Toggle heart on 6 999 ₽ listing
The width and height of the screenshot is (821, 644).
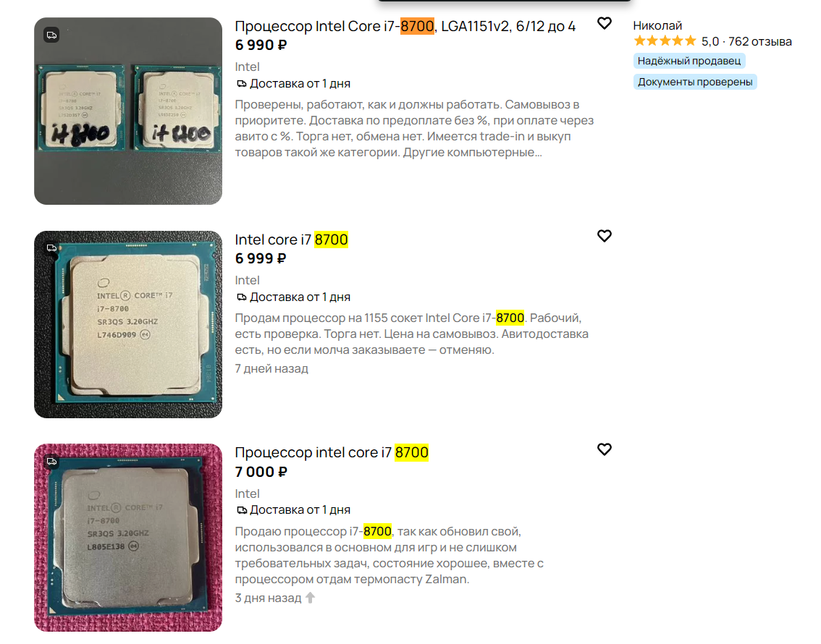click(605, 236)
